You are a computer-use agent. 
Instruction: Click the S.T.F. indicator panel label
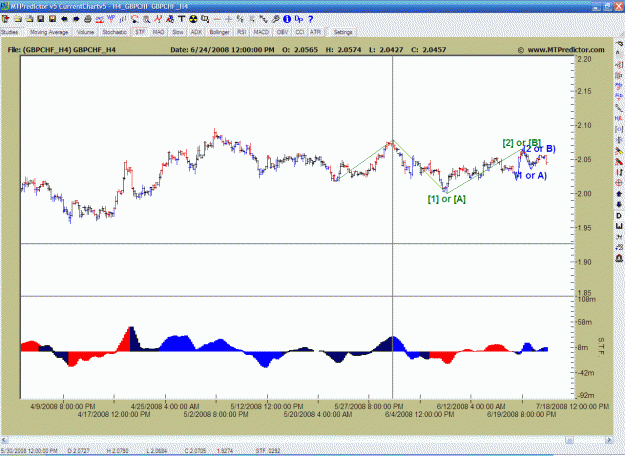click(x=601, y=346)
